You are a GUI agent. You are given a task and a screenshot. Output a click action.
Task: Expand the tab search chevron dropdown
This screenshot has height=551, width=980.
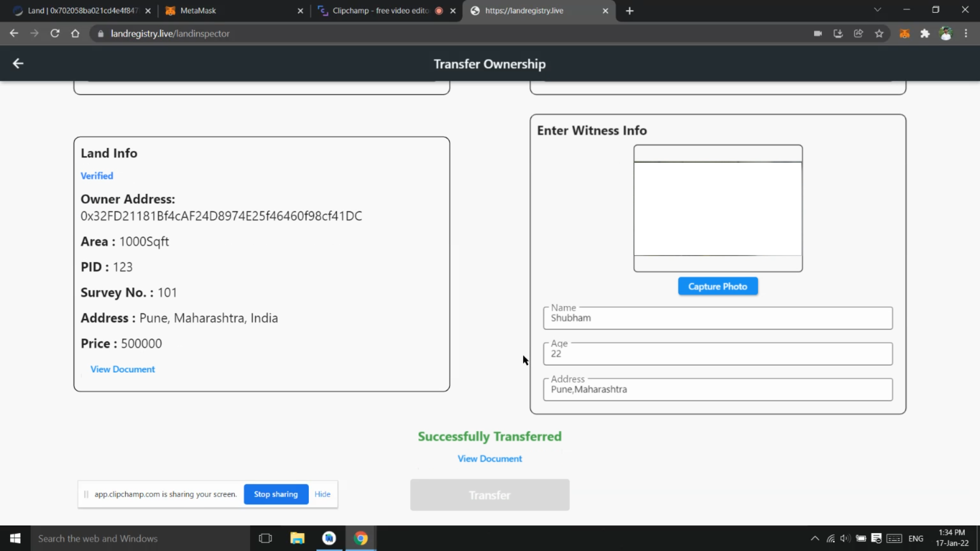coord(877,10)
